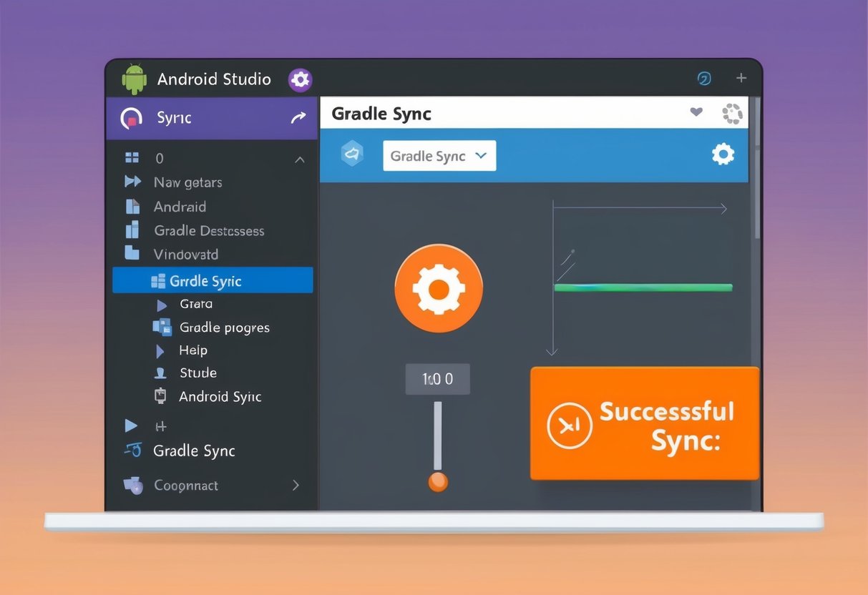This screenshot has width=868, height=595.
Task: Click the orange slider knob below the value box
Action: 438,481
